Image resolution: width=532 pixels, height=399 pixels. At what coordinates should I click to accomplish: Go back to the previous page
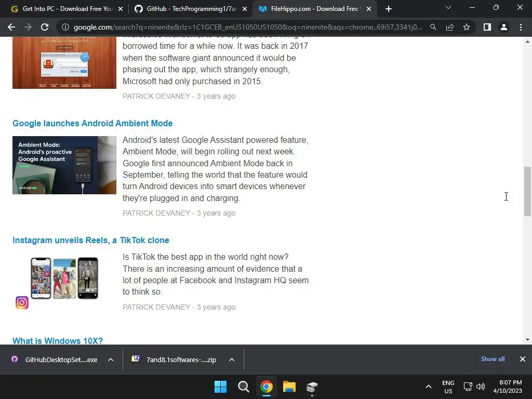pyautogui.click(x=11, y=27)
